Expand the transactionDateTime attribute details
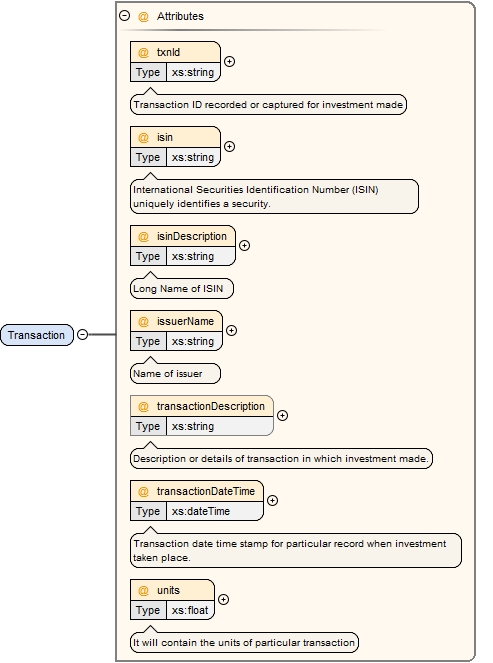The image size is (493, 663). coord(273,501)
